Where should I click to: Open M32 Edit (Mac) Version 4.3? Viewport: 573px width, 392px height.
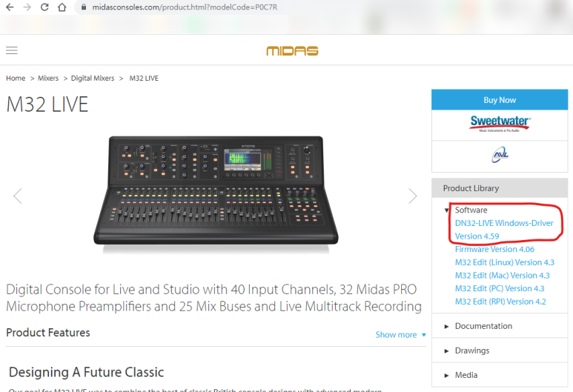point(503,276)
